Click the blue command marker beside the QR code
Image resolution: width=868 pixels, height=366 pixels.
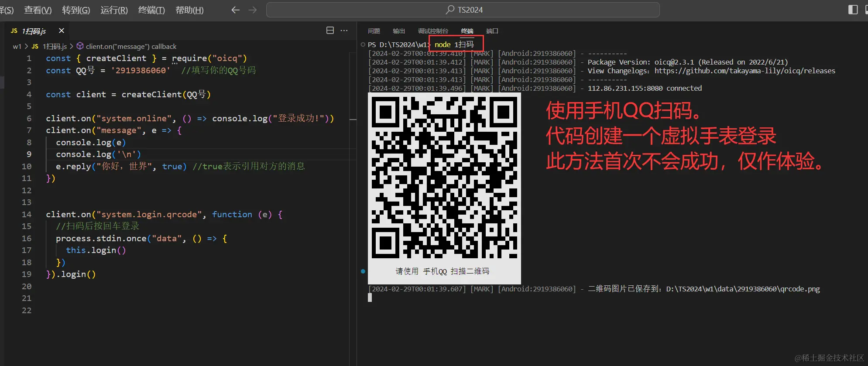pyautogui.click(x=363, y=271)
